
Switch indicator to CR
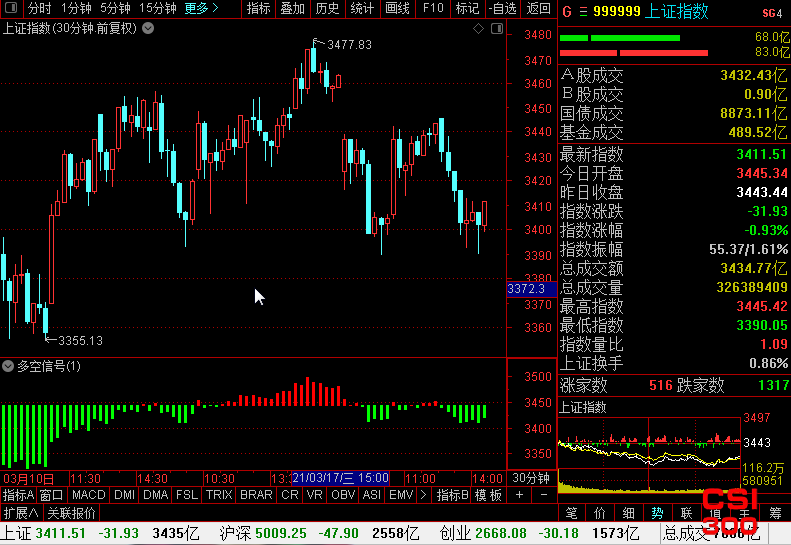pos(290,495)
